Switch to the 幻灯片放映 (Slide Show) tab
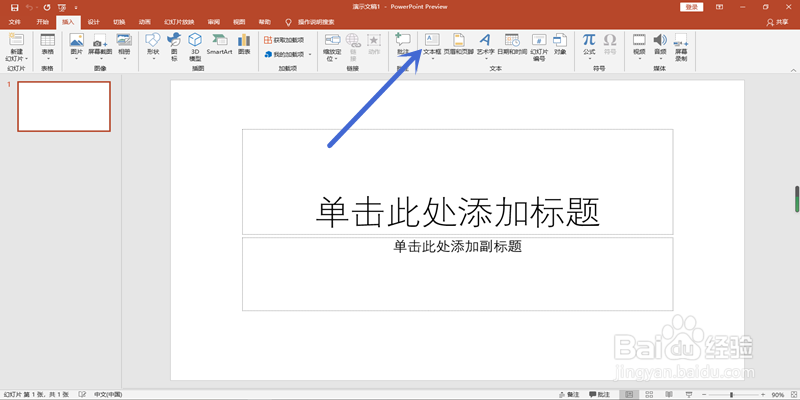Image resolution: width=800 pixels, height=400 pixels. click(179, 22)
